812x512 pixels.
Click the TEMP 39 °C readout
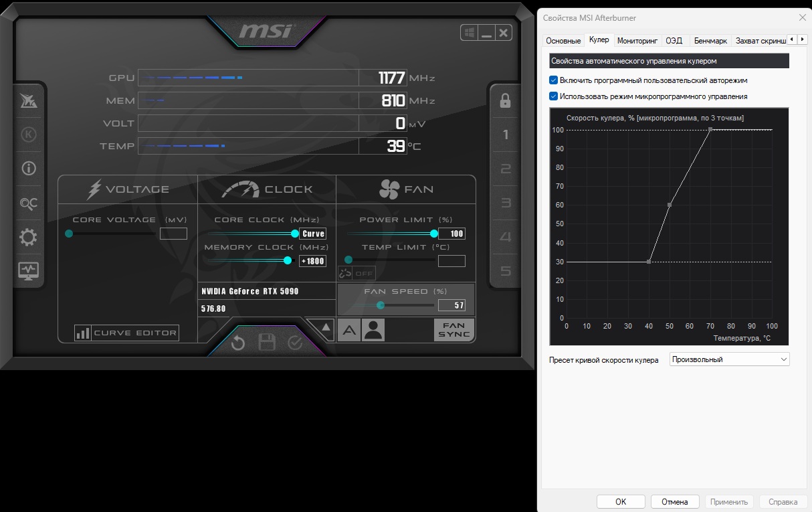396,146
